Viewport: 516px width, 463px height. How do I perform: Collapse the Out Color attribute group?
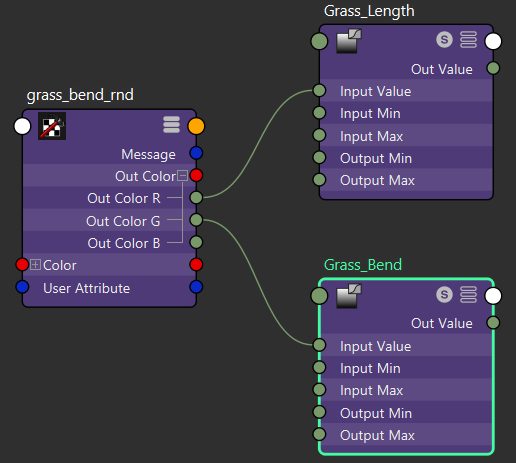pyautogui.click(x=182, y=175)
